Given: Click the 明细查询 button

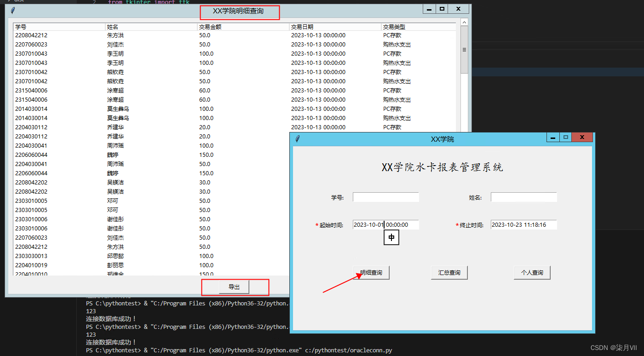Looking at the screenshot, I should click(371, 272).
